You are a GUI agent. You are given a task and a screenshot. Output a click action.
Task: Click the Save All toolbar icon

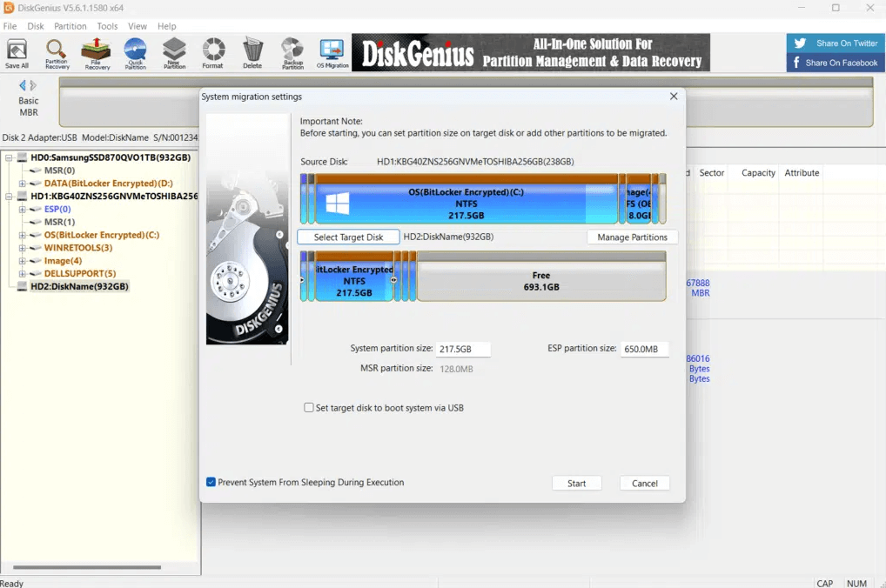tap(17, 54)
